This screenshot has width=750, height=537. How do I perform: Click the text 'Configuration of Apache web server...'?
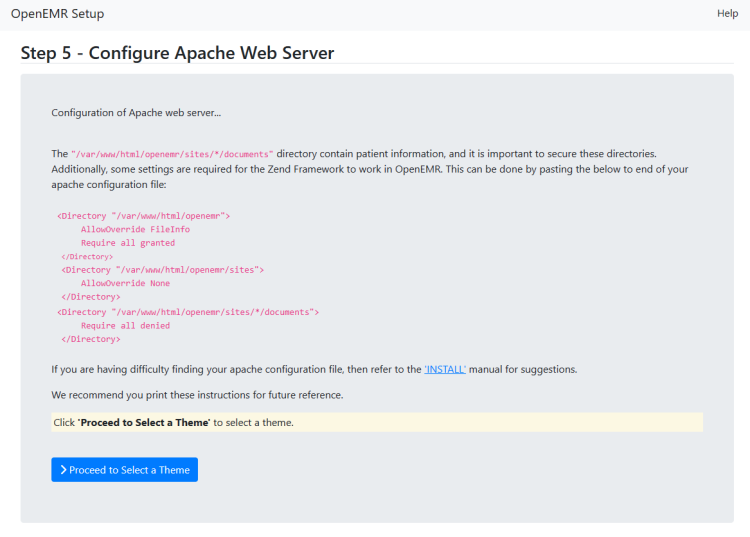pyautogui.click(x=136, y=113)
